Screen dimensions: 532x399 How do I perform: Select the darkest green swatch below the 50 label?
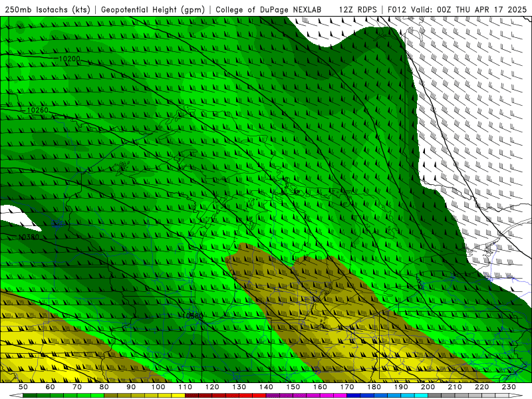(x=30, y=396)
